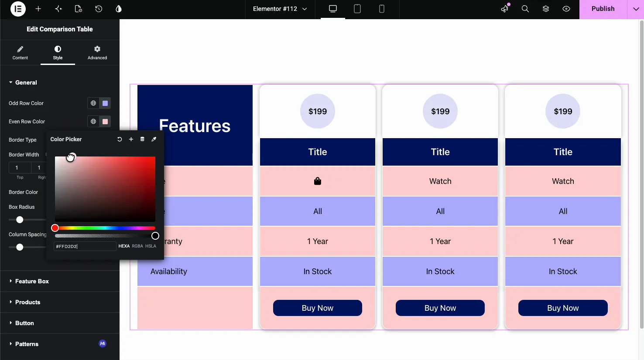Open document settings icon in top bar
Image resolution: width=644 pixels, height=360 pixels.
(x=79, y=9)
